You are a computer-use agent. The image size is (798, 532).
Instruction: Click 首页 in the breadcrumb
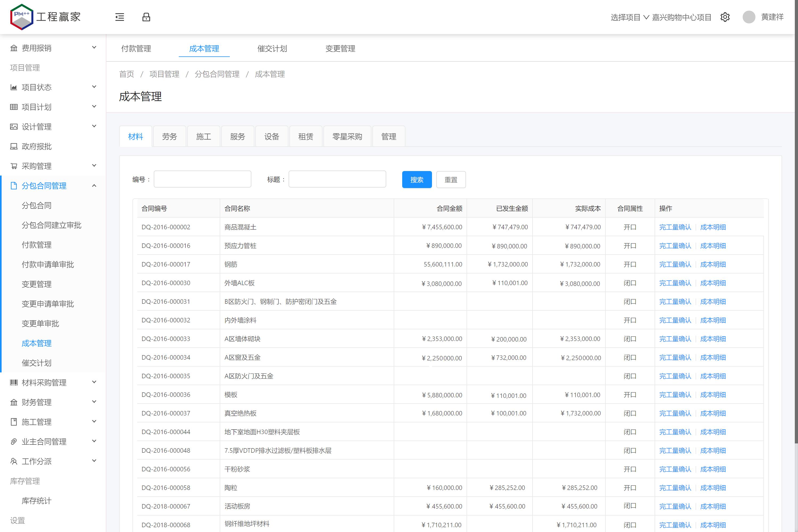127,74
